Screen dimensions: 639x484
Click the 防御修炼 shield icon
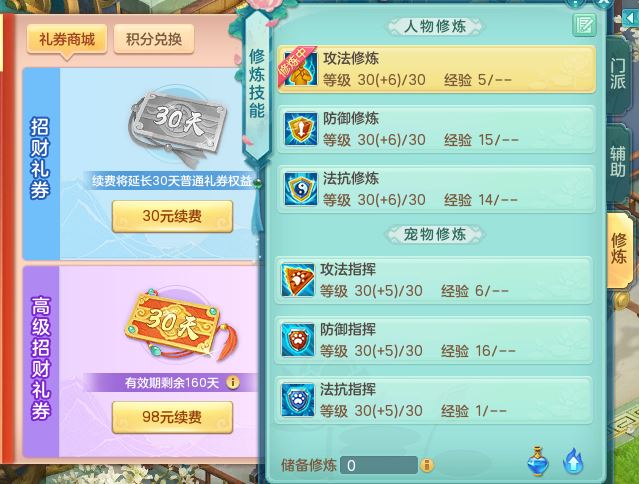301,129
